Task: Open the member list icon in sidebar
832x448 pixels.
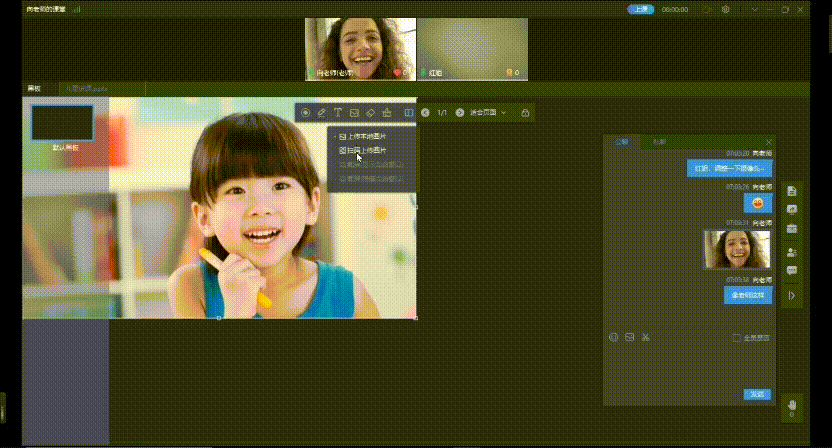Action: [x=792, y=252]
